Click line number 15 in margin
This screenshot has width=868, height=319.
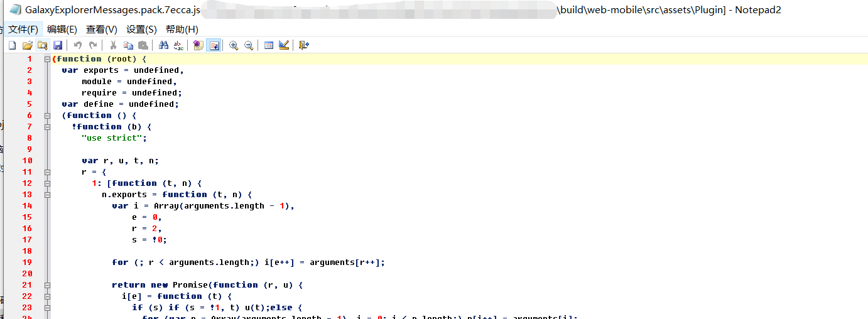(x=27, y=217)
